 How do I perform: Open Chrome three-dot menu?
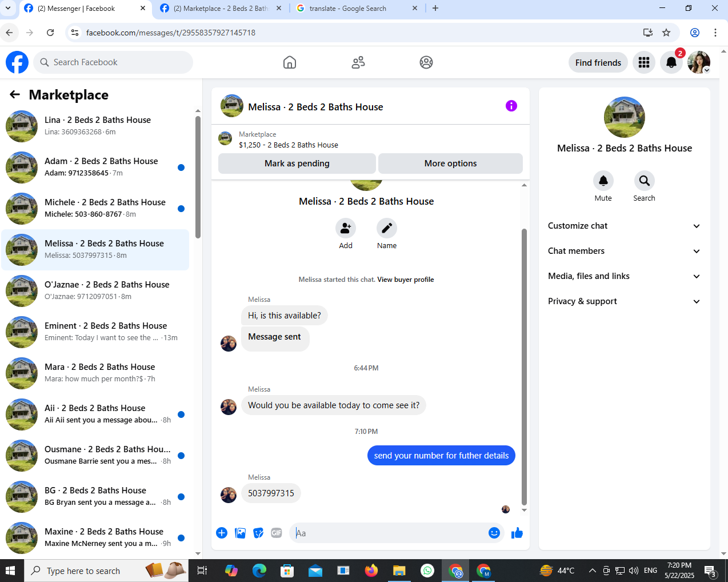(715, 33)
